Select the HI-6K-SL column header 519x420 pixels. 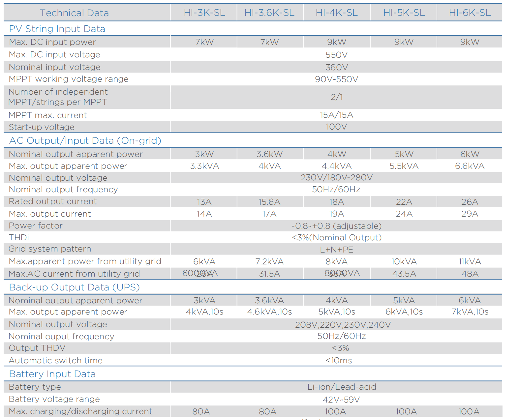tap(470, 13)
